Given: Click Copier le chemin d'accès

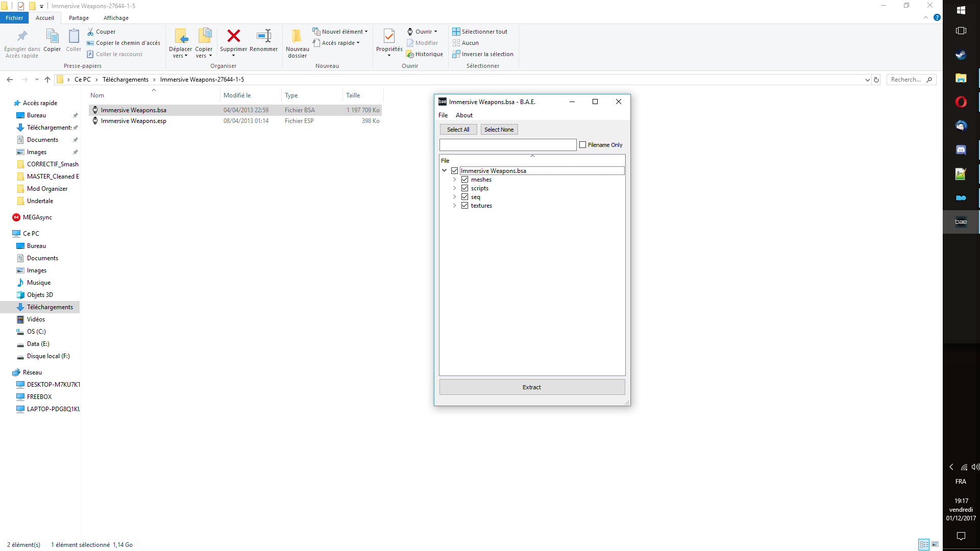Looking at the screenshot, I should click(123, 43).
